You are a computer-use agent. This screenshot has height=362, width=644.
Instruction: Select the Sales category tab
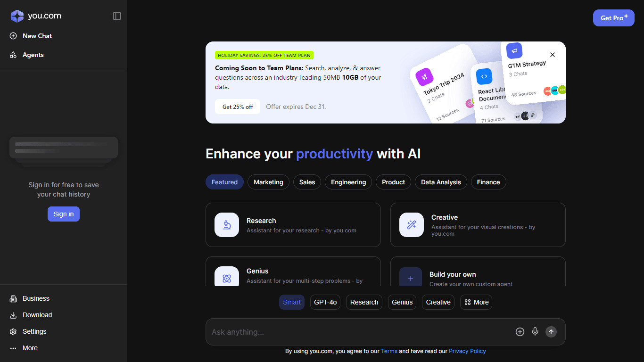pos(307,182)
